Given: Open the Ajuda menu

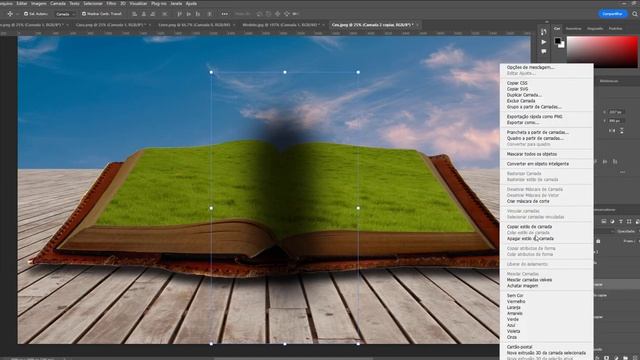Looking at the screenshot, I should coord(191,3).
